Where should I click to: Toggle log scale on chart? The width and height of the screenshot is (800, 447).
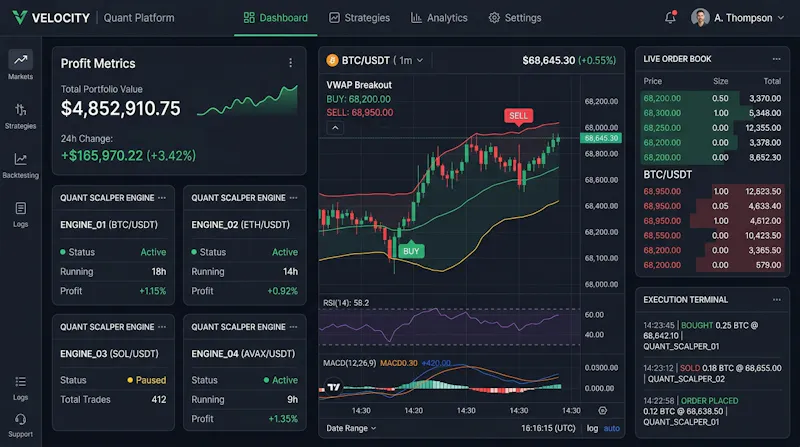[592, 428]
